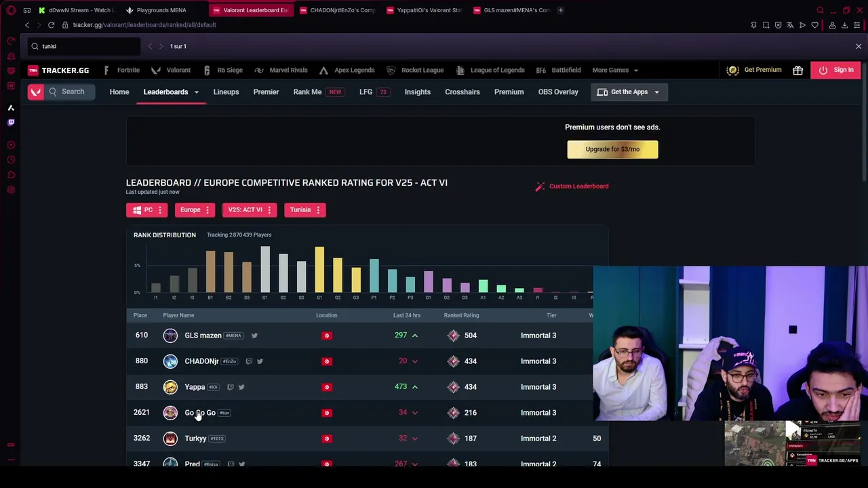Click Turkyy's avatar picture
868x488 pixels.
(x=170, y=439)
